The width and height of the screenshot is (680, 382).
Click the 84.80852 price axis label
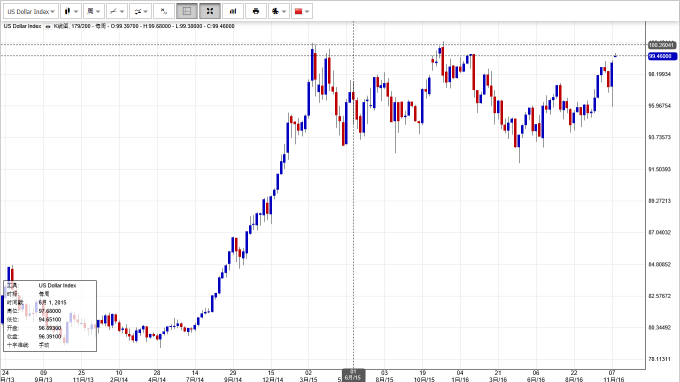(x=659, y=264)
